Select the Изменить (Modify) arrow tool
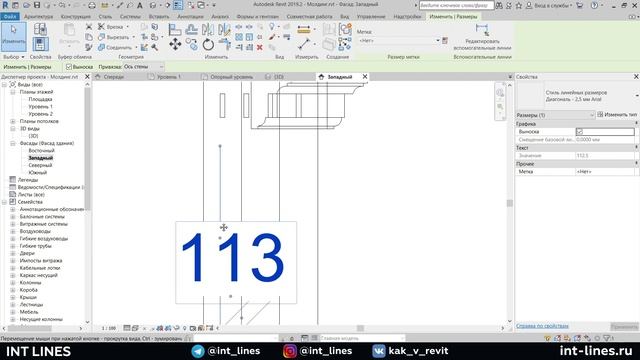The image size is (640, 360). pos(13,37)
